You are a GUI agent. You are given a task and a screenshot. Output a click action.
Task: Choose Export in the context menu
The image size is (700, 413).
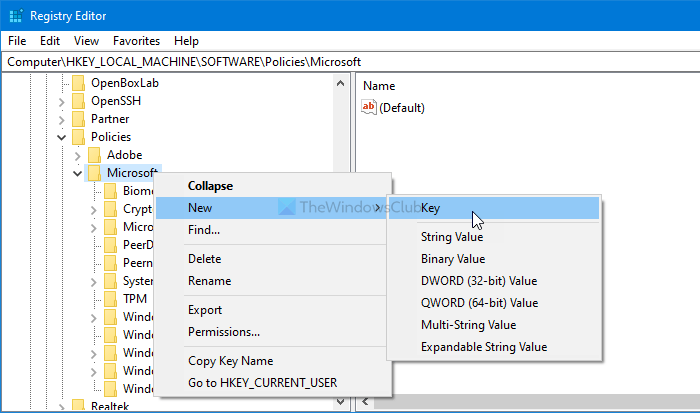(x=274, y=310)
